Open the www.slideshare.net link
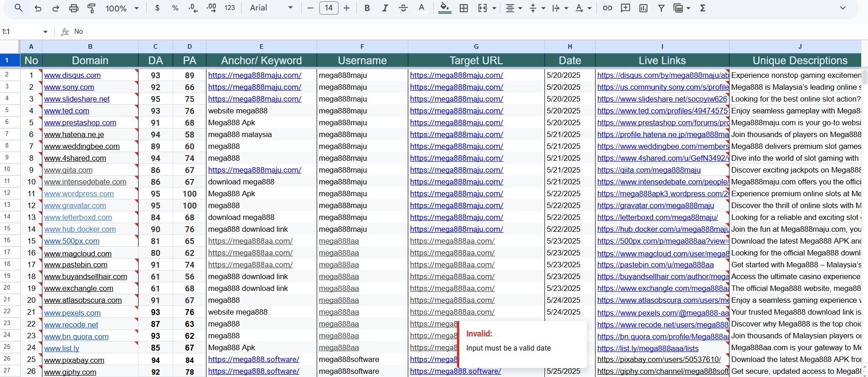The image size is (868, 377). pyautogui.click(x=77, y=99)
